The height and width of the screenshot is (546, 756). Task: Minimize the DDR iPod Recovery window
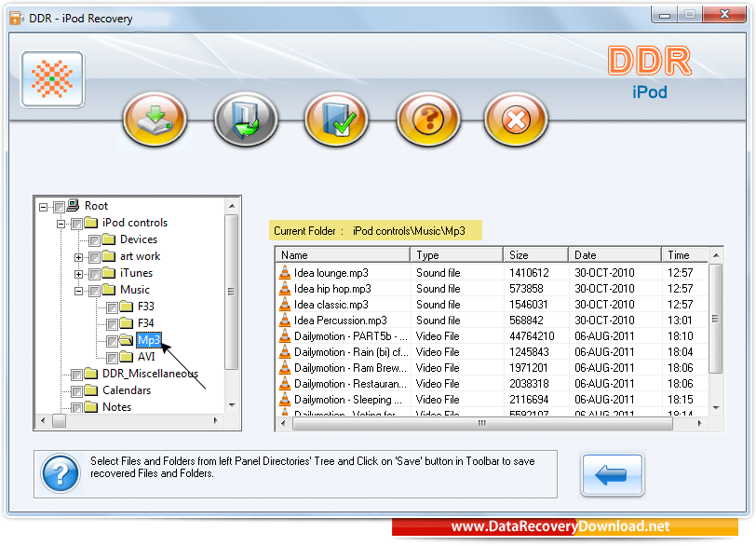click(x=665, y=15)
